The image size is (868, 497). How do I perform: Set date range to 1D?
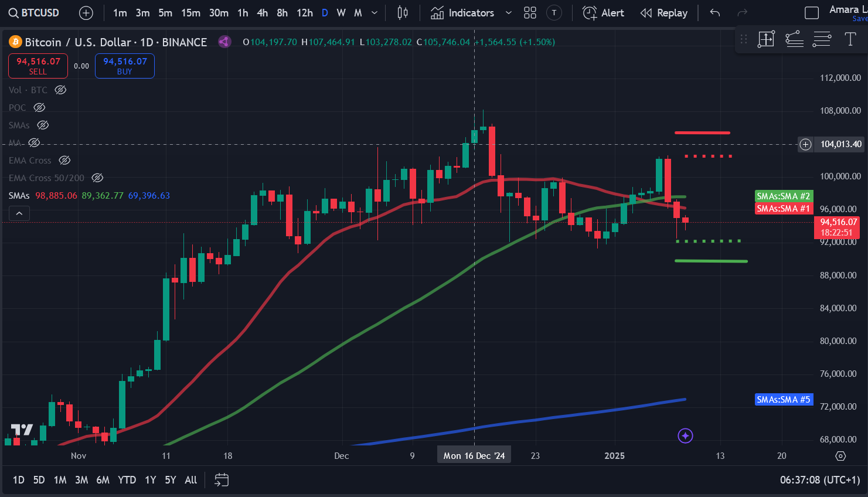pyautogui.click(x=19, y=480)
